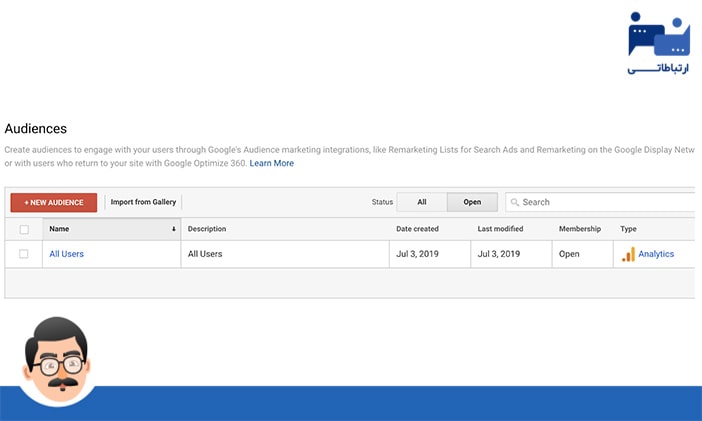This screenshot has height=421, width=702.
Task: Click the Type column header
Action: click(x=628, y=229)
